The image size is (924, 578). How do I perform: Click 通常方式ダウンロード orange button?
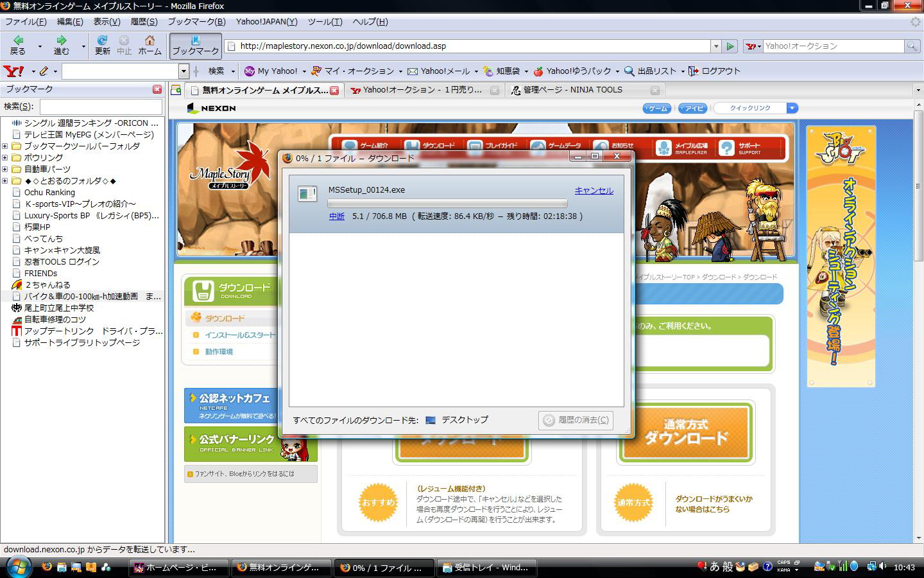coord(685,432)
